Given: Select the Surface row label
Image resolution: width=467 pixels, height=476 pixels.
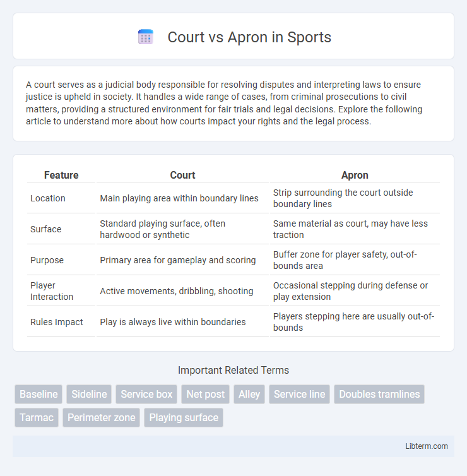Looking at the screenshot, I should 46,229.
